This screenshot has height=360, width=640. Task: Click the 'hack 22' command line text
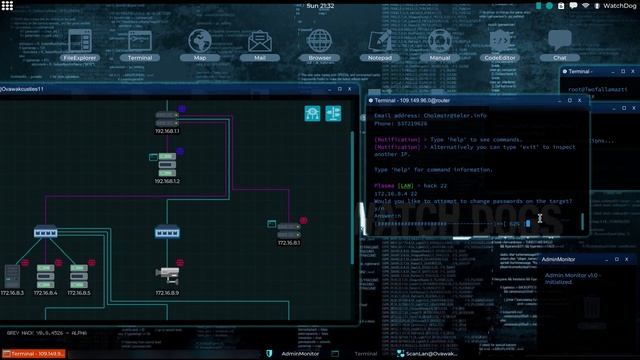(435, 186)
